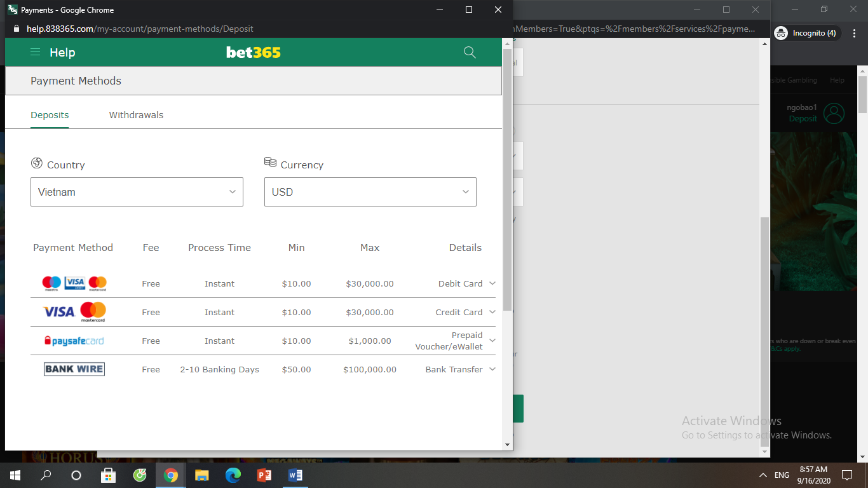Click the search magnifier icon in header
This screenshot has height=488, width=868.
(x=470, y=52)
